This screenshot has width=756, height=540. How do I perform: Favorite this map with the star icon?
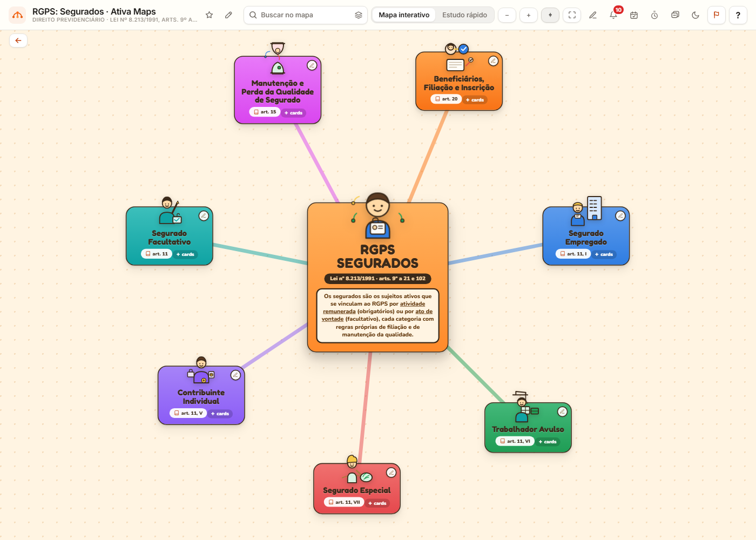click(x=210, y=15)
